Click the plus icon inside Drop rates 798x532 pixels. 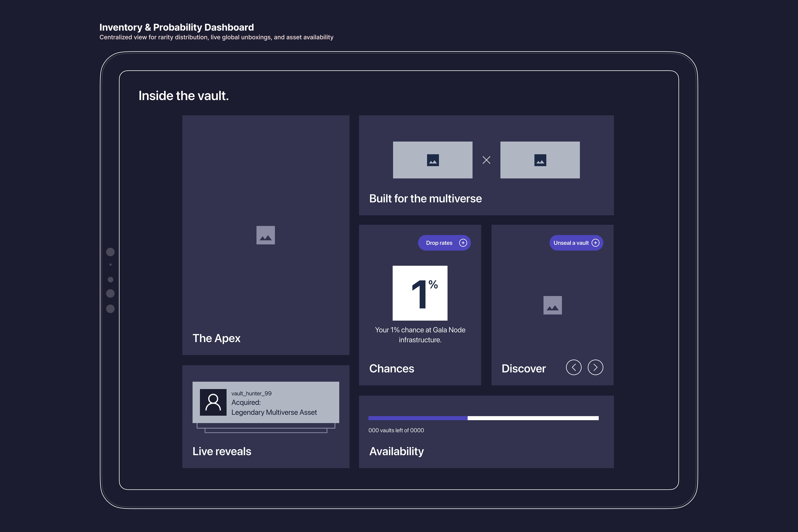pyautogui.click(x=463, y=243)
